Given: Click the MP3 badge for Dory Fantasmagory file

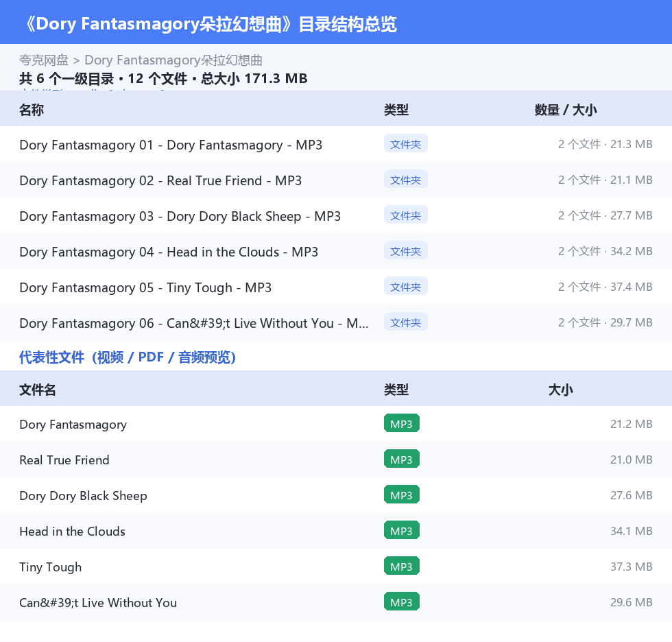Looking at the screenshot, I should point(402,423).
